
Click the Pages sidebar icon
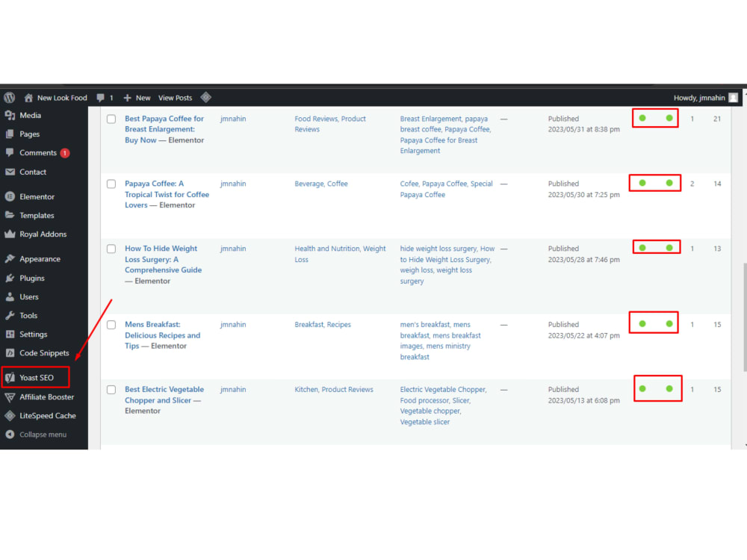(x=10, y=134)
